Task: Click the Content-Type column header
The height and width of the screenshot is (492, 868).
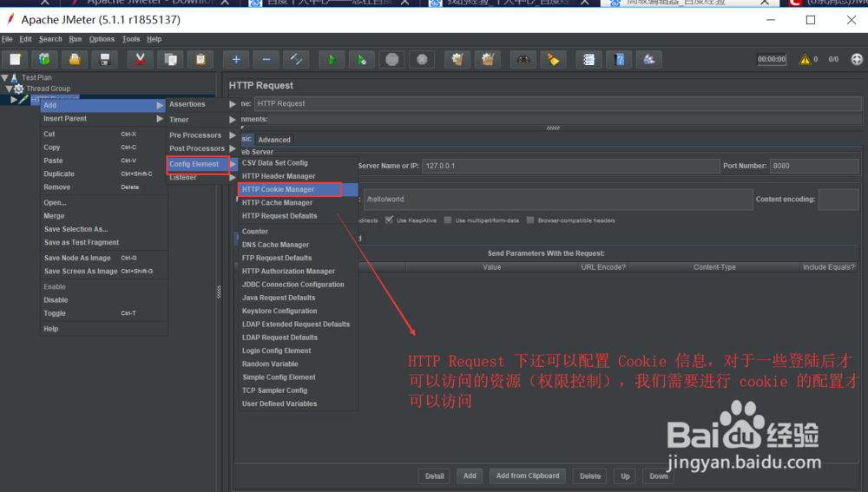Action: tap(714, 267)
